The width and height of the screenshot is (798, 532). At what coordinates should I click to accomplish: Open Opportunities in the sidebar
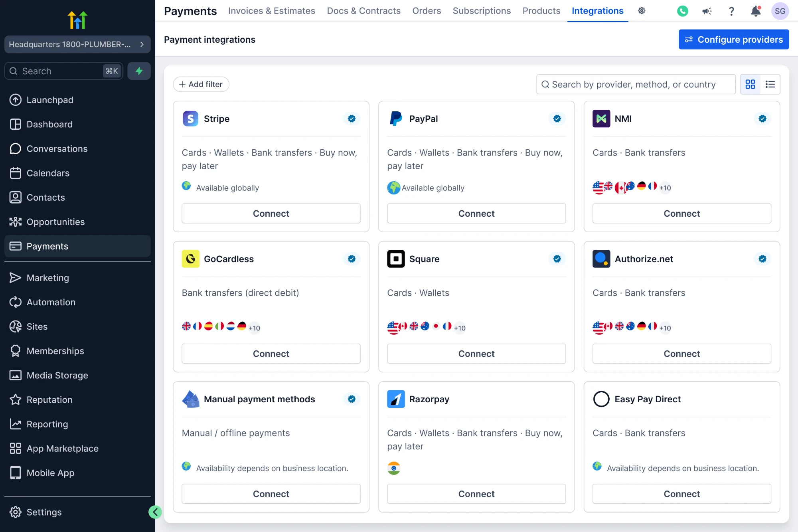click(77, 222)
